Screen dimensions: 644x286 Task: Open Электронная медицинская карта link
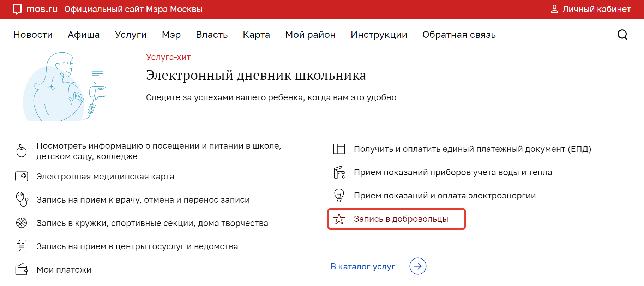click(105, 177)
